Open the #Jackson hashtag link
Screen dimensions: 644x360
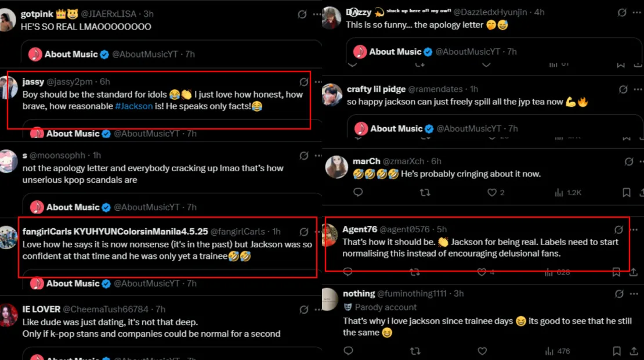click(x=136, y=106)
